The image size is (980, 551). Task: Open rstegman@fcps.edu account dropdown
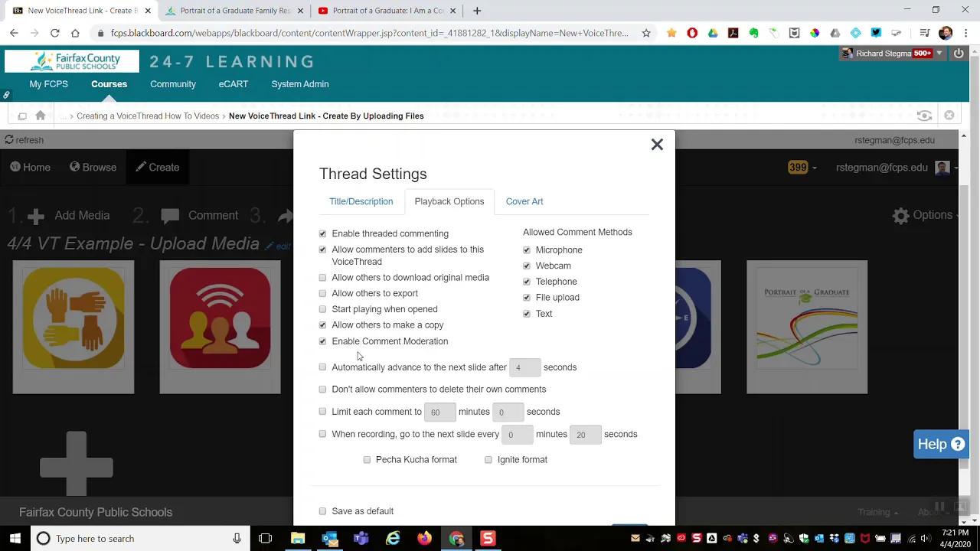coord(897,168)
